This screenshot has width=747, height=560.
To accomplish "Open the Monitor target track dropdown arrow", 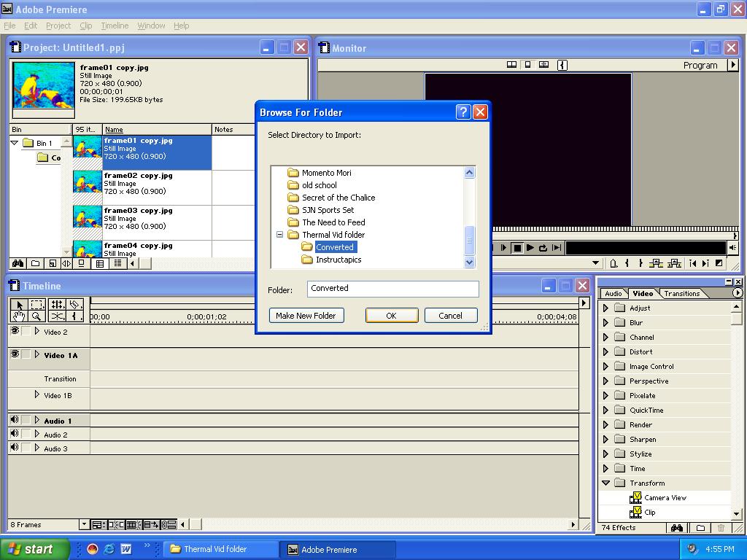I will [595, 262].
